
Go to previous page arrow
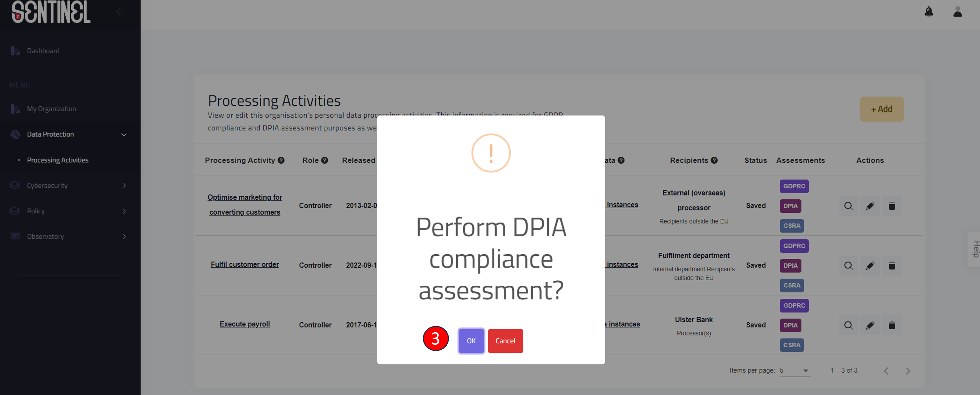pyautogui.click(x=886, y=371)
